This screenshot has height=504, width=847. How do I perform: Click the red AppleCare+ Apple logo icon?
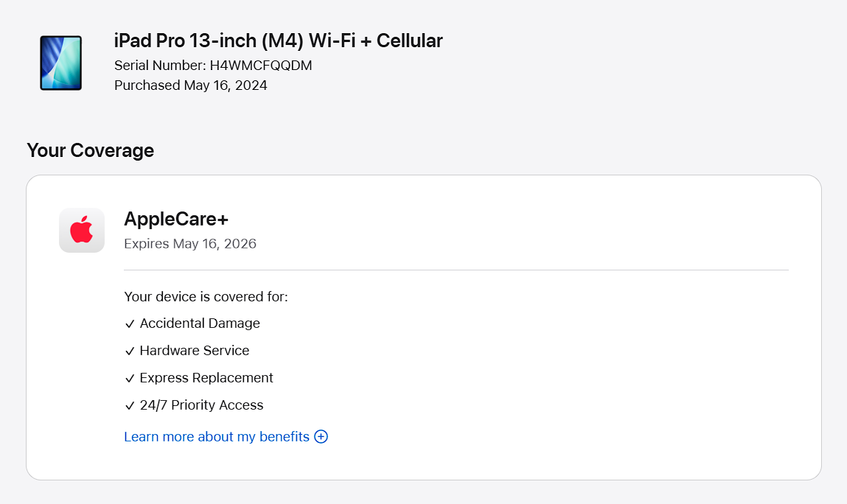click(82, 230)
